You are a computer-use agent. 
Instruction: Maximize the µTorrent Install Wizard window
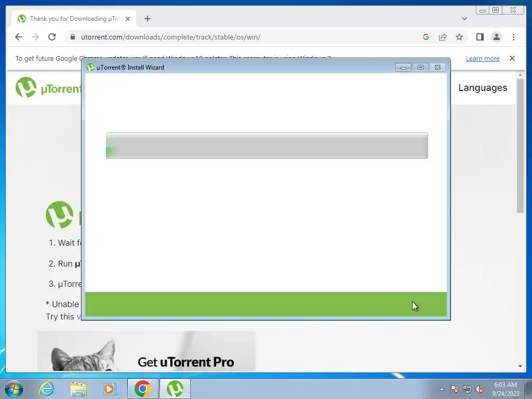pos(420,67)
